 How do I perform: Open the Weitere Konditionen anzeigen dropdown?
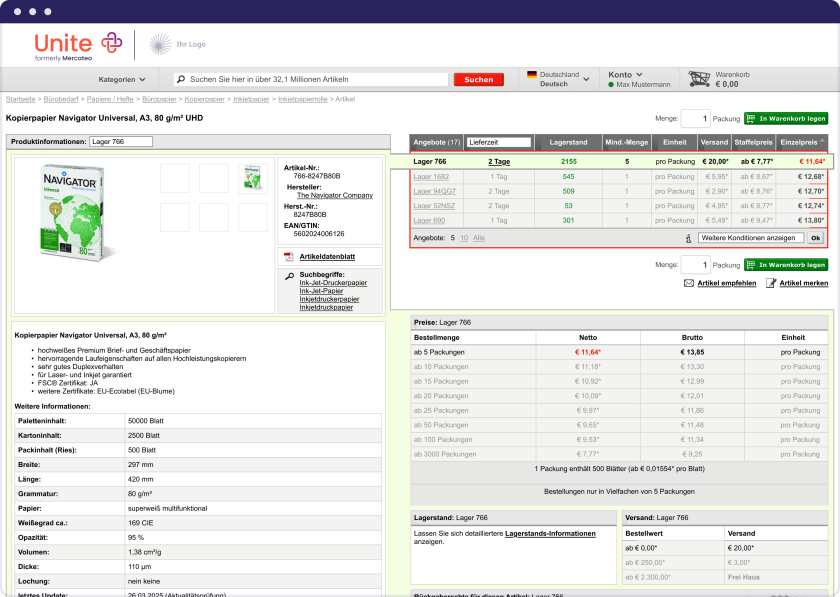pos(751,238)
